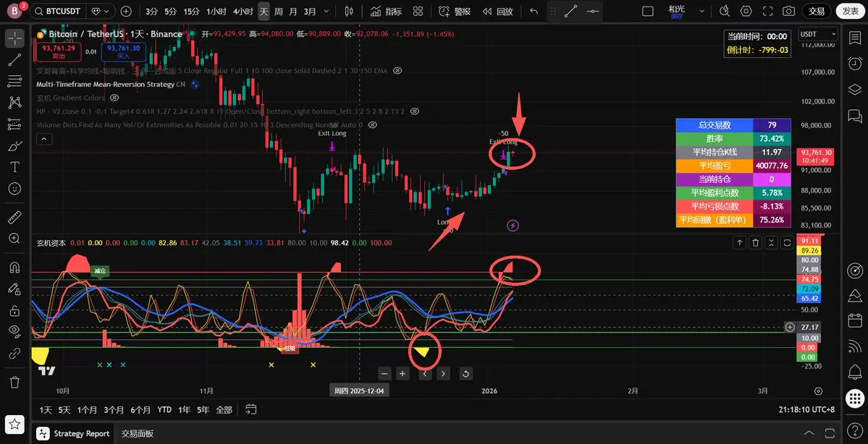
Task: Toggle keep drawing mode pencil-lock
Action: (x=15, y=289)
